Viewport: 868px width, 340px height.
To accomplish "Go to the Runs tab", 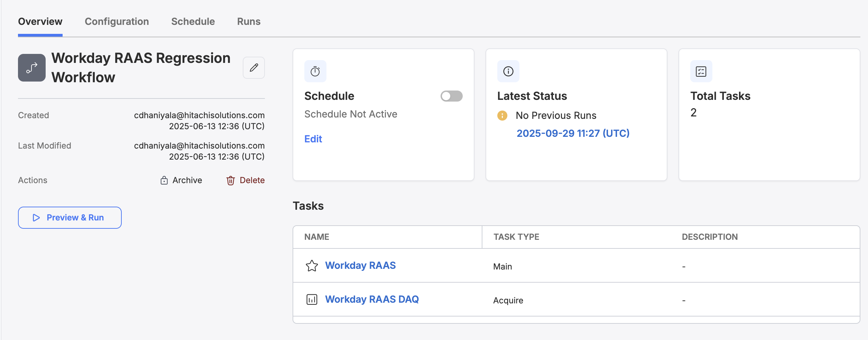I will [x=249, y=21].
